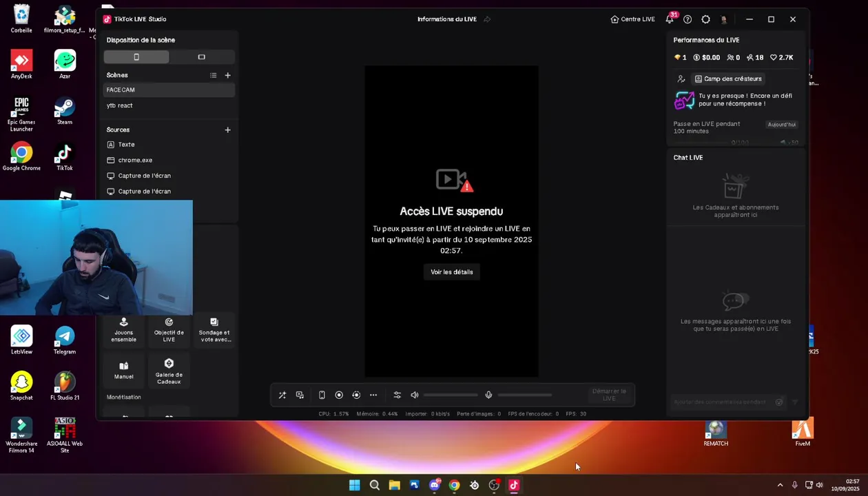Click the FPS 30 status
Viewport: 868px width, 496px height.
(x=576, y=414)
